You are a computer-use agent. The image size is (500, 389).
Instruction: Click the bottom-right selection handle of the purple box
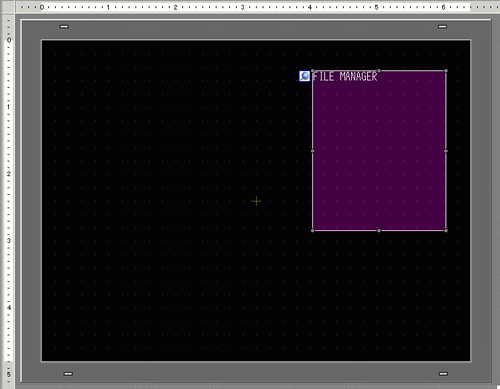pos(446,230)
